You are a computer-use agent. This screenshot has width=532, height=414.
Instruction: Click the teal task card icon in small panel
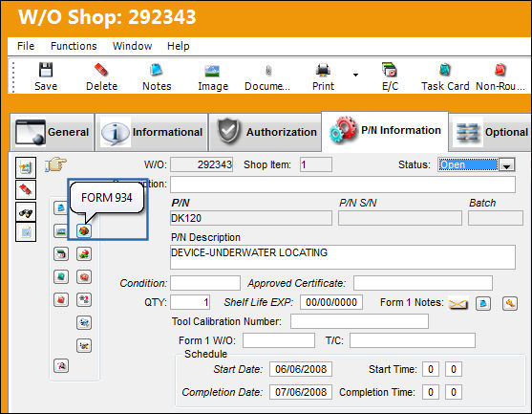(61, 276)
